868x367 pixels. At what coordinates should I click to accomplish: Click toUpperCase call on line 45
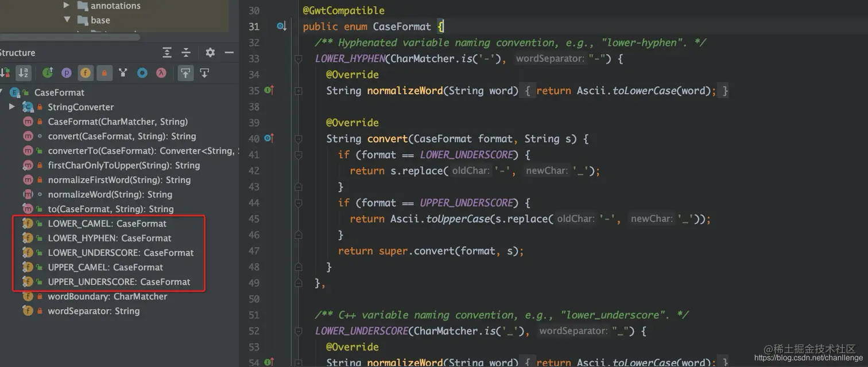click(x=458, y=219)
